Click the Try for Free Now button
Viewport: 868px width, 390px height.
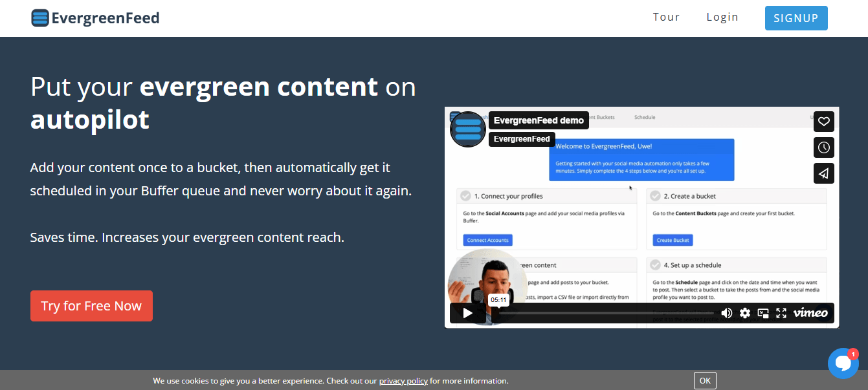tap(91, 306)
